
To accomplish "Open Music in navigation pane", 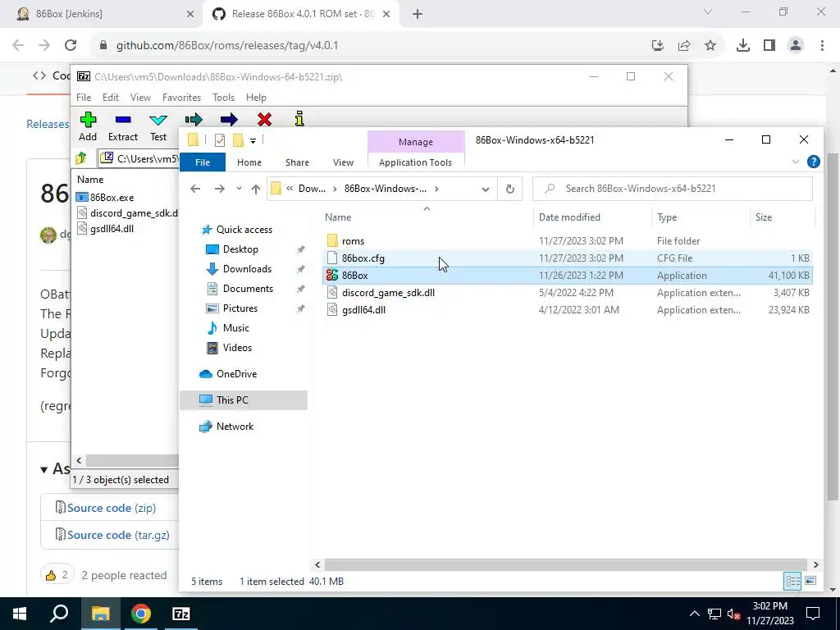I will click(x=235, y=328).
